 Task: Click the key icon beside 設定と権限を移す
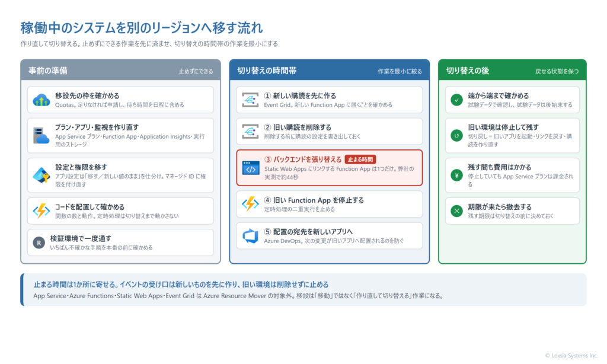tap(41, 175)
